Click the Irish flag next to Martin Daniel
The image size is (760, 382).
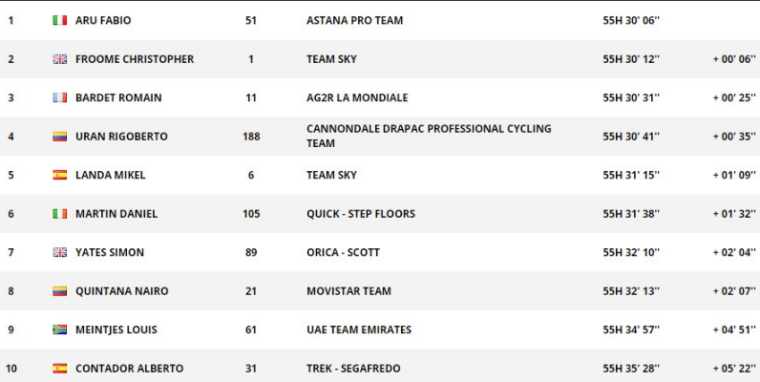pyautogui.click(x=60, y=214)
